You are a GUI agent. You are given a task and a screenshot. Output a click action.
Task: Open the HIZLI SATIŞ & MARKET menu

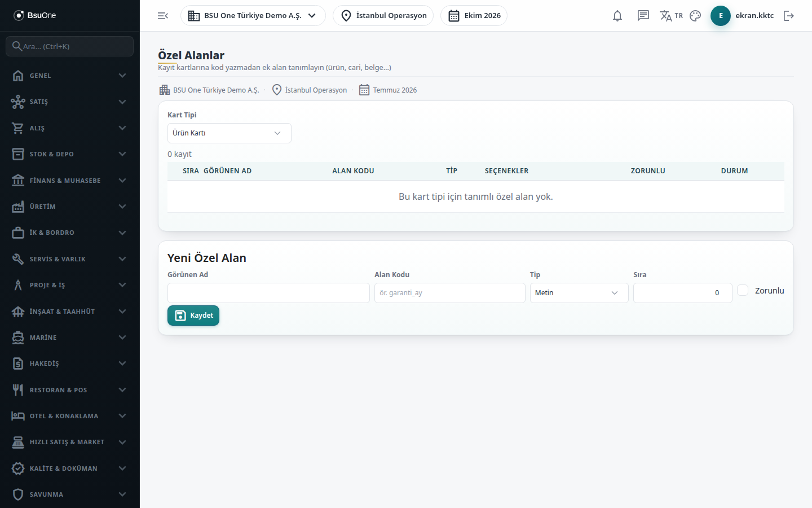[x=70, y=442]
